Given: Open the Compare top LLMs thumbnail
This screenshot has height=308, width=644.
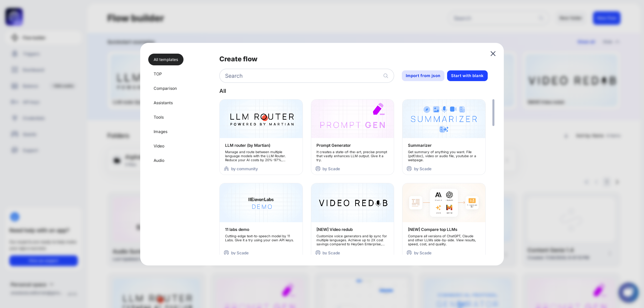Looking at the screenshot, I should point(444,203).
